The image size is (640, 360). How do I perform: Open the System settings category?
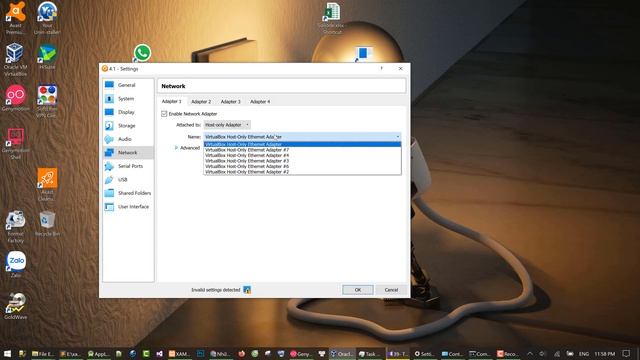[128, 98]
